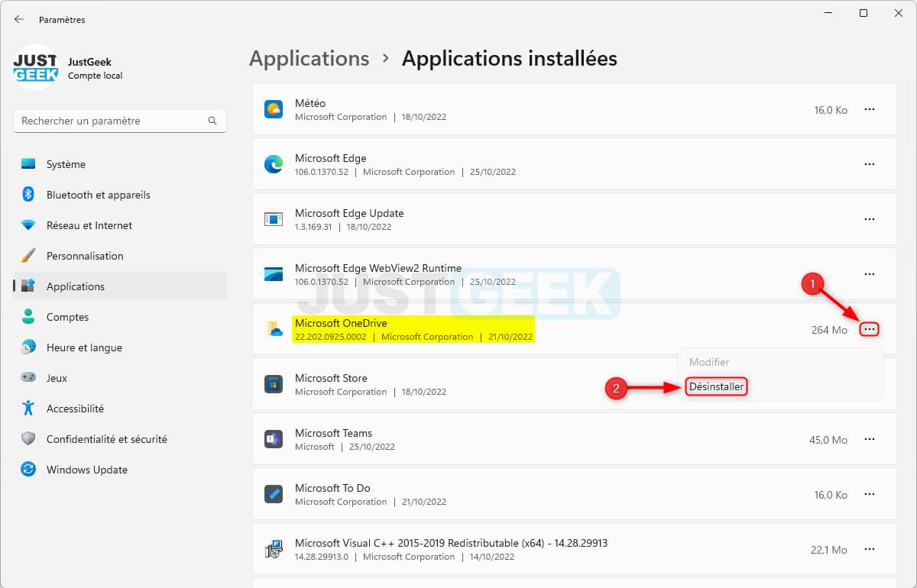Select Confidentialité et sécurité section
This screenshot has height=588, width=917.
point(120,439)
